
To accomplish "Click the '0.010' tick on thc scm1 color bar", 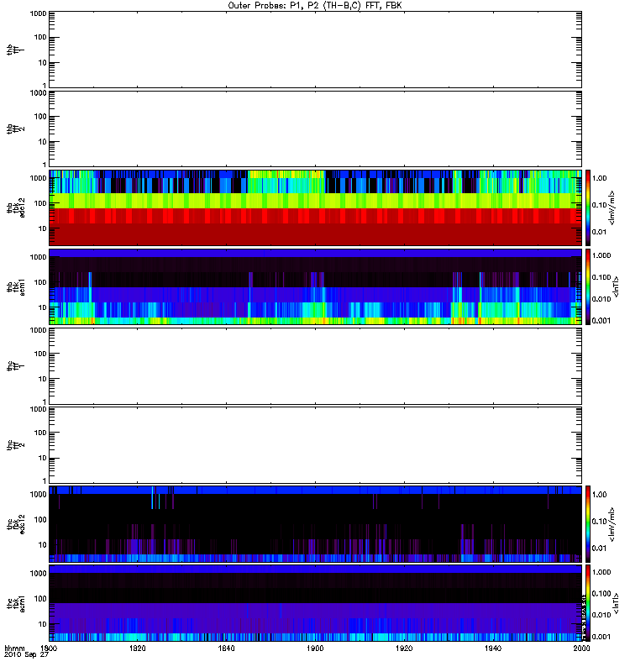I will click(601, 615).
